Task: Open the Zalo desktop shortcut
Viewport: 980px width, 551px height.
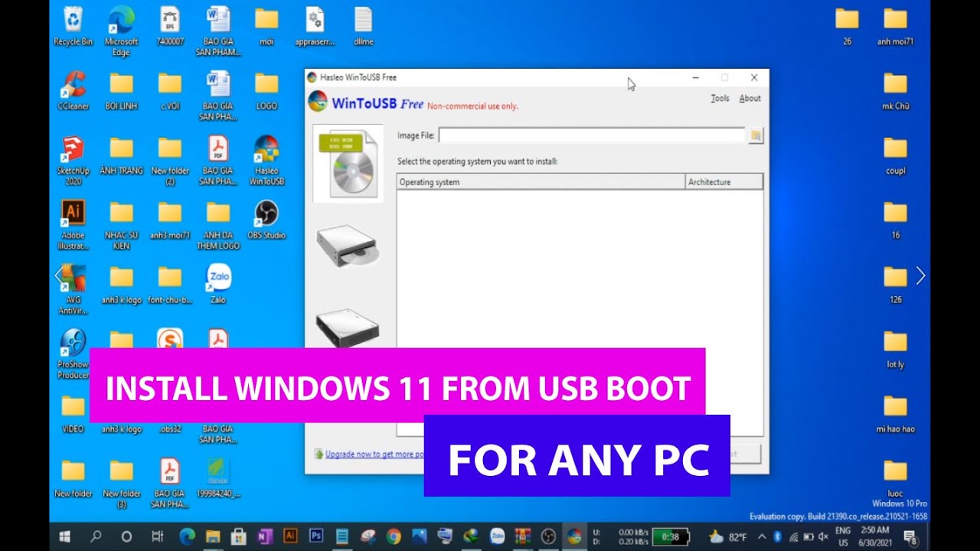Action: coord(218,284)
